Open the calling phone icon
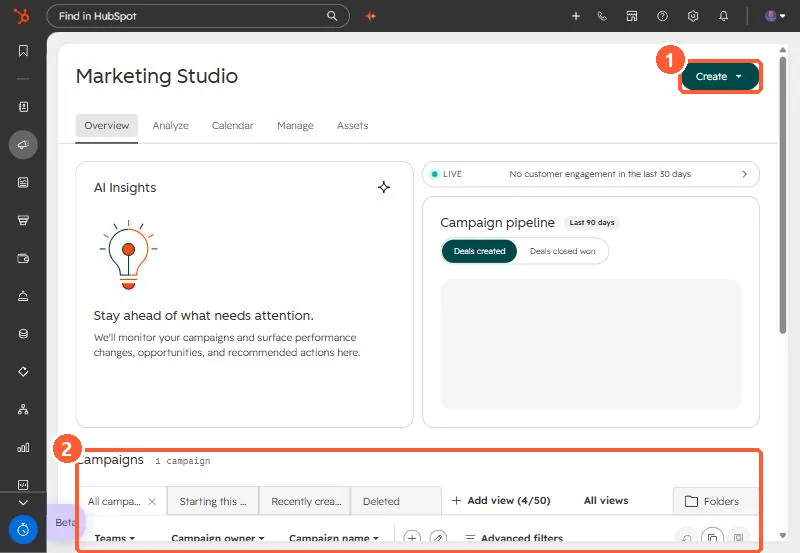The height and width of the screenshot is (553, 800). click(x=602, y=16)
